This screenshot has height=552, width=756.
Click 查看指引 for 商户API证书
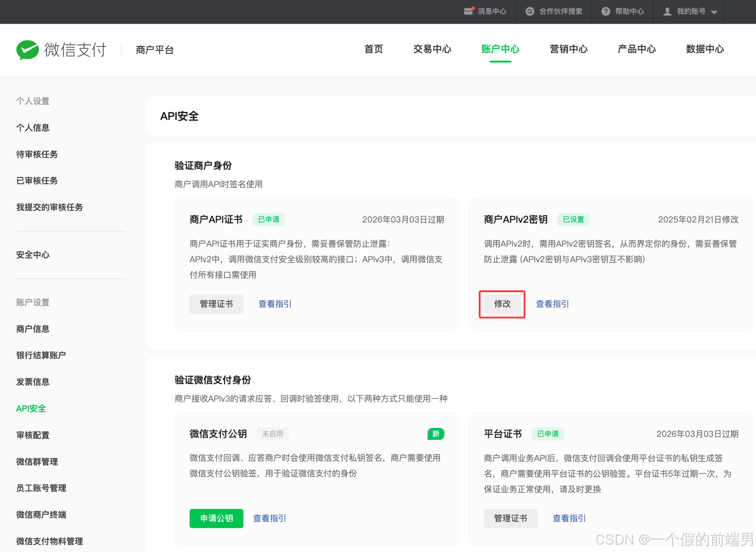(x=275, y=304)
